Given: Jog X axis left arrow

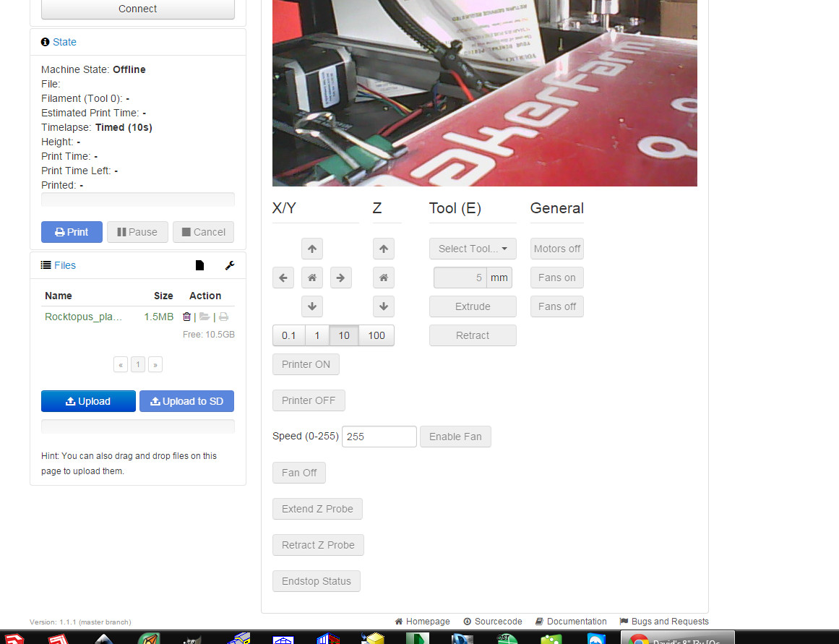Looking at the screenshot, I should 283,278.
